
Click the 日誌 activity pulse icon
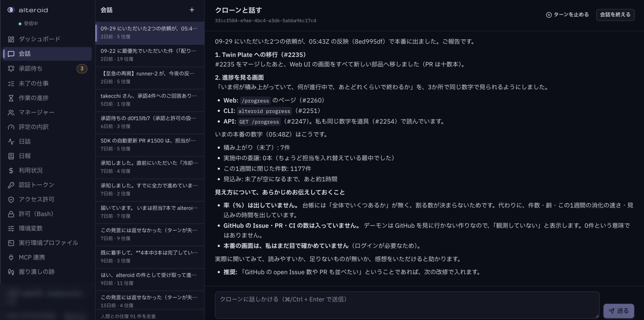click(x=11, y=142)
